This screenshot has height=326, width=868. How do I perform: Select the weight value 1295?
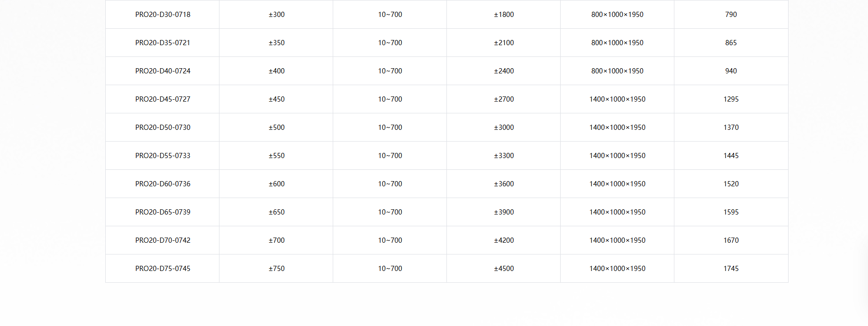731,99
